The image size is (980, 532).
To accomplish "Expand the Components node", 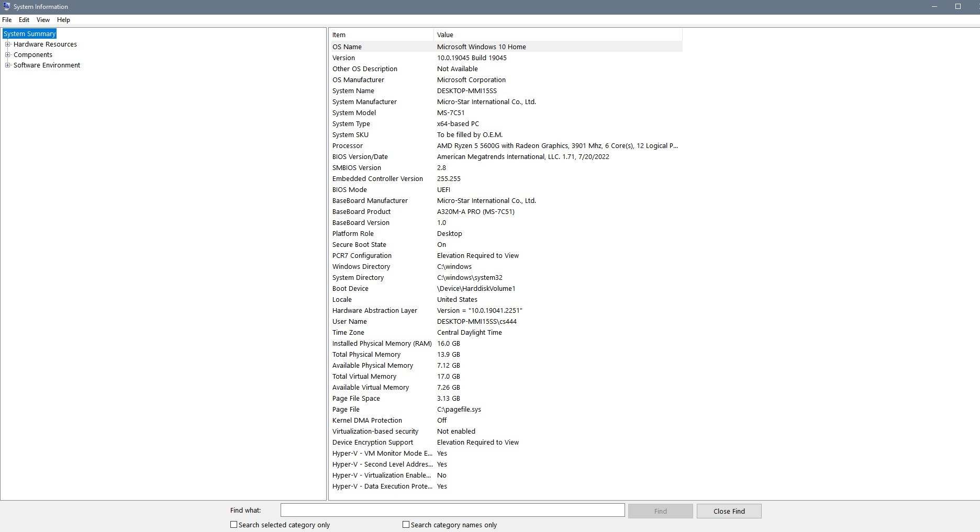I will [x=7, y=54].
